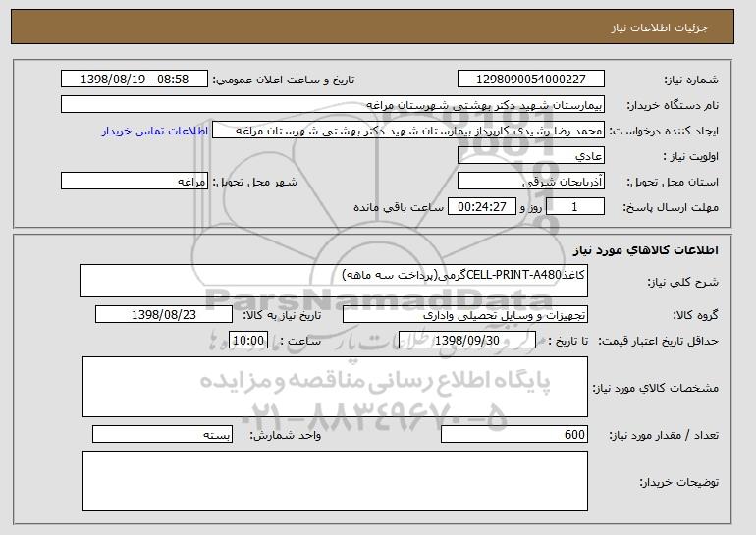Click the label اولویت نیاز

coord(691,156)
